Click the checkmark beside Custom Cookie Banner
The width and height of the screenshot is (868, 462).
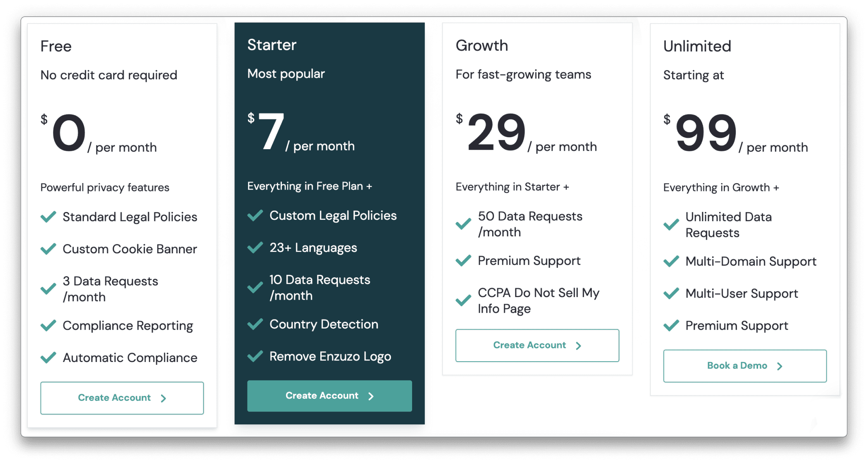point(48,249)
